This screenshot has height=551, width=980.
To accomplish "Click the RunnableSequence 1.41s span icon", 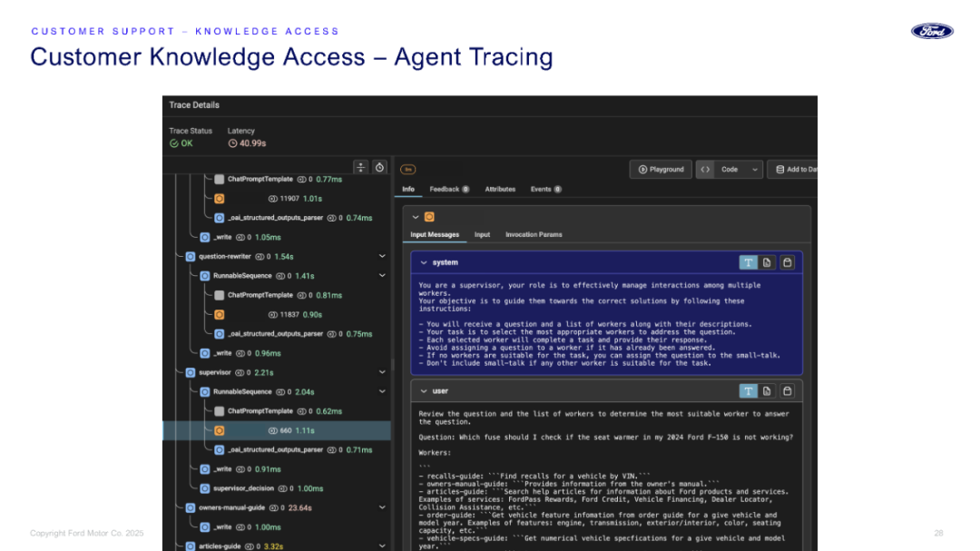I will (x=205, y=276).
